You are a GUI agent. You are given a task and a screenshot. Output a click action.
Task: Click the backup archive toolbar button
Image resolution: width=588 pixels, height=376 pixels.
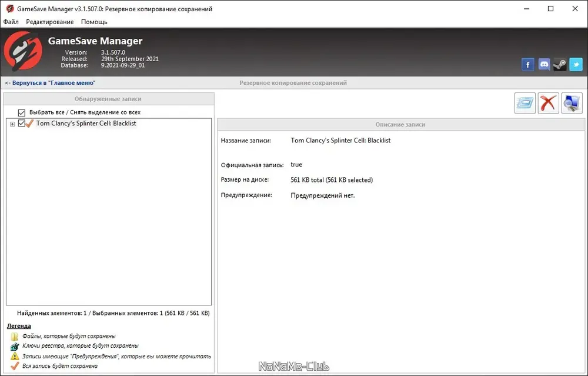point(525,103)
